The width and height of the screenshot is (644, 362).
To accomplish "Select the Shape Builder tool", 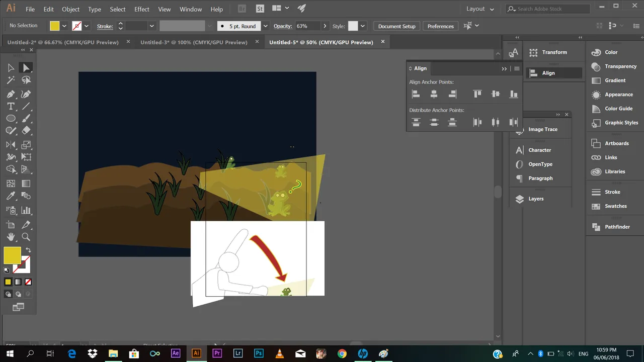I will pos(11,169).
